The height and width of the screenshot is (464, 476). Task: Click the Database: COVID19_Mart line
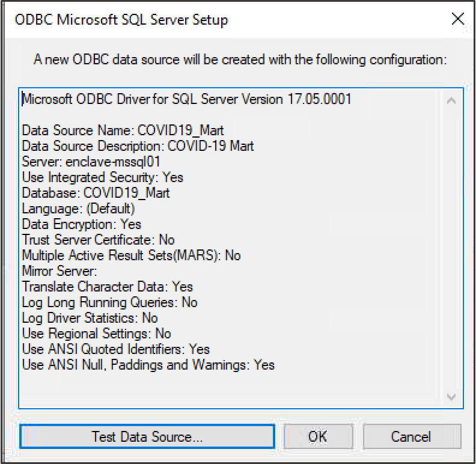(96, 193)
